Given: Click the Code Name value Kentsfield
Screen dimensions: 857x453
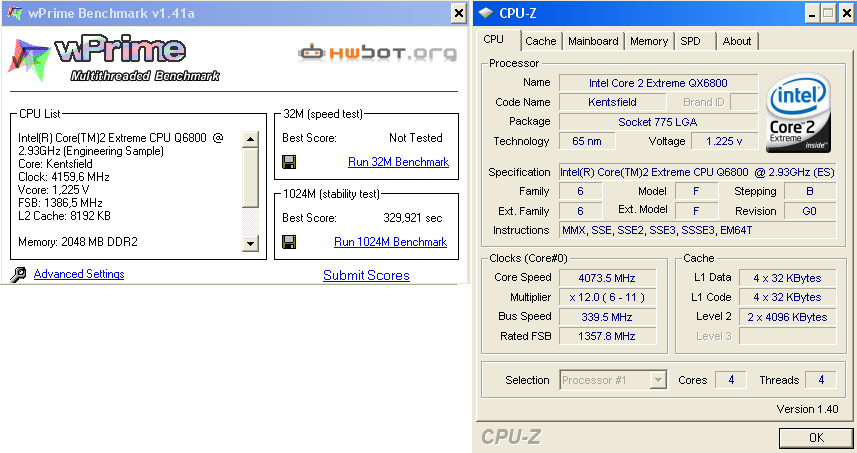Looking at the screenshot, I should 612,102.
